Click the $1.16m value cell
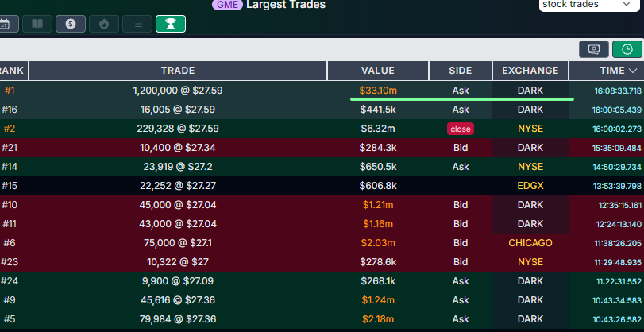The height and width of the screenshot is (332, 644). click(378, 224)
